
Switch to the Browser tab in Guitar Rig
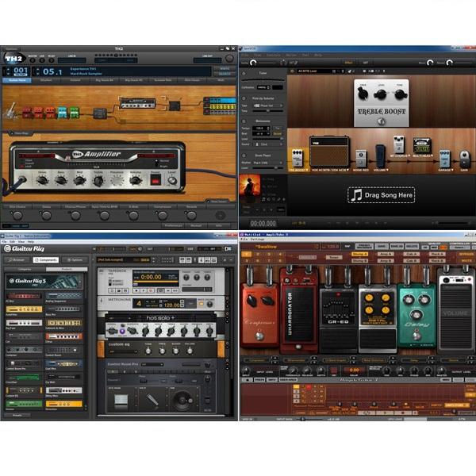point(17,260)
